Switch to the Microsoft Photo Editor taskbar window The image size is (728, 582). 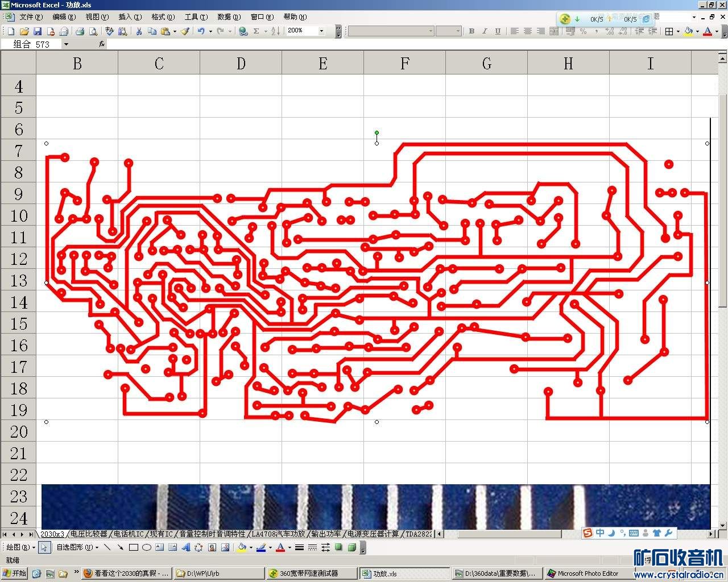590,573
